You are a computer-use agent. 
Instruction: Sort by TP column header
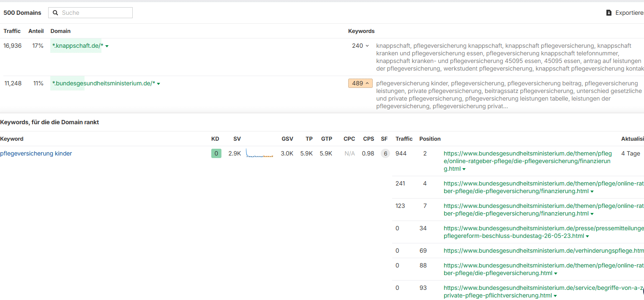[309, 139]
